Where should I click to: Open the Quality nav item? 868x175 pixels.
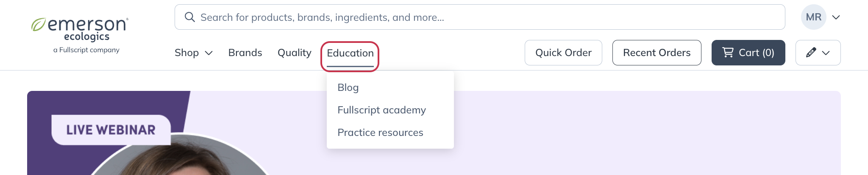click(294, 53)
